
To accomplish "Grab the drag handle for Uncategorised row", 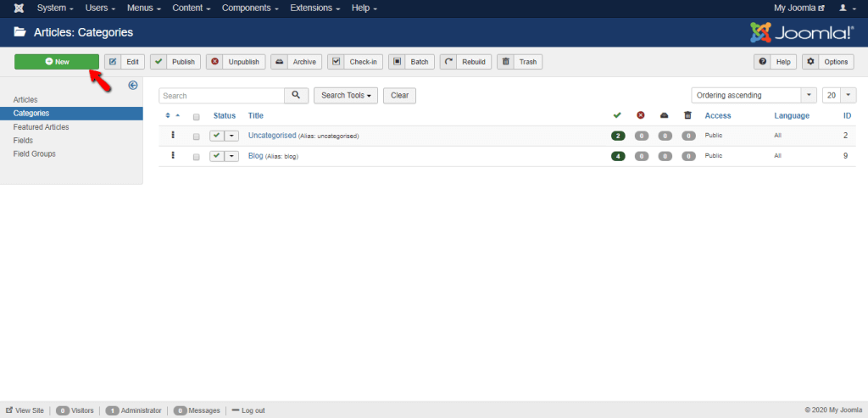I will coord(173,135).
